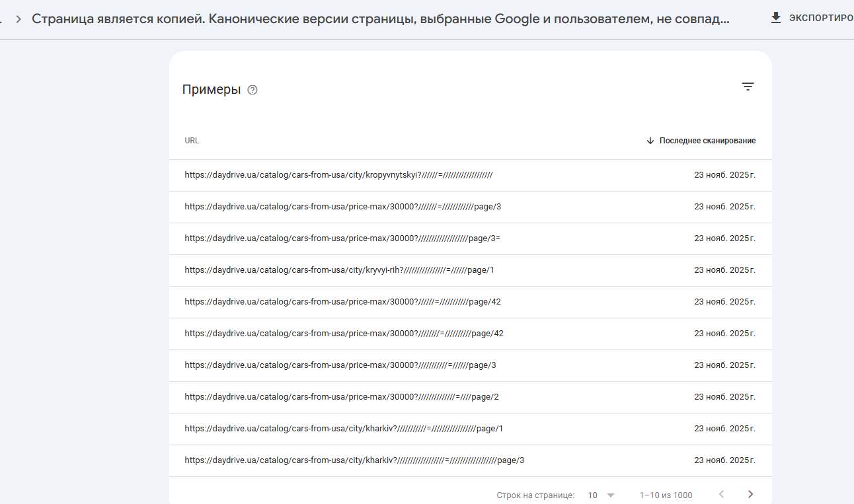Click the page title about Страница является копией

point(380,19)
